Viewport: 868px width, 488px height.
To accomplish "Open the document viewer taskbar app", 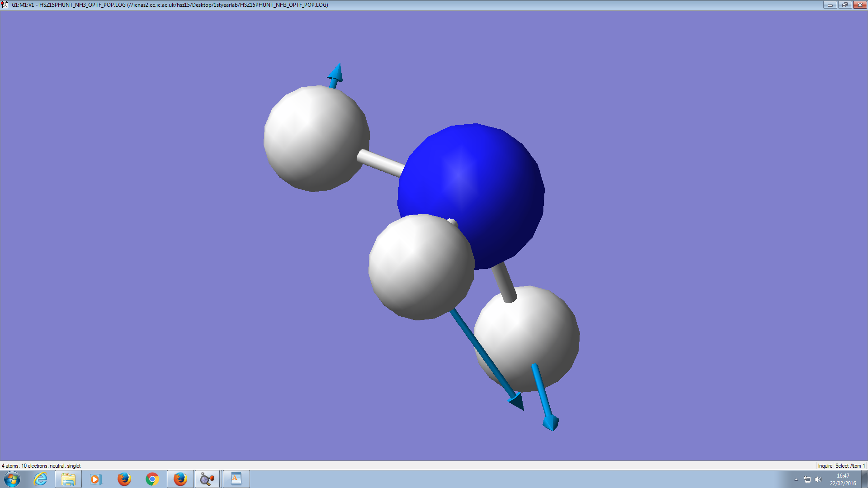I will point(236,479).
